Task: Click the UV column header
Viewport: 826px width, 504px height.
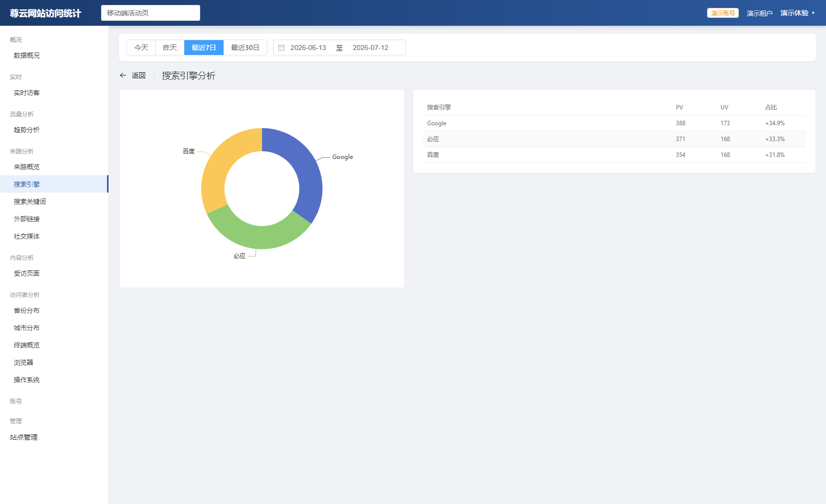Action: coord(724,107)
